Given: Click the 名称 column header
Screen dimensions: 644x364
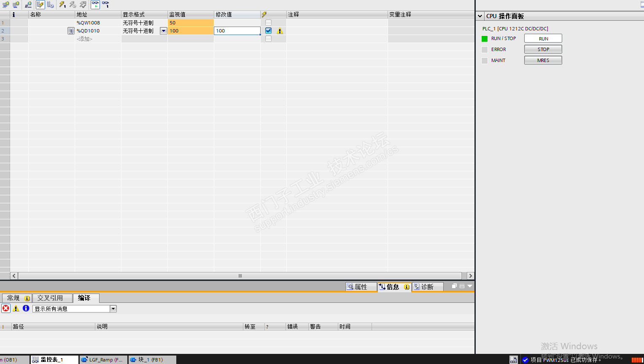Looking at the screenshot, I should tap(51, 14).
